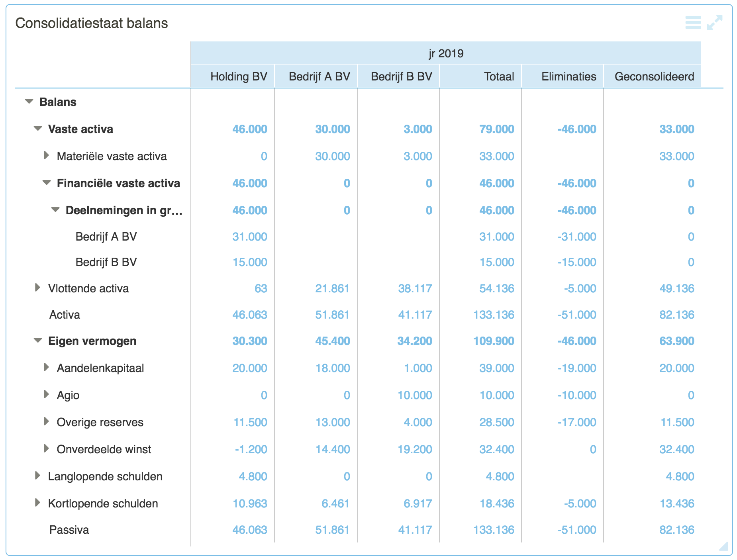Viewport: 737px width, 560px height.
Task: Click Overige reserves elimination -17.000
Action: point(577,422)
